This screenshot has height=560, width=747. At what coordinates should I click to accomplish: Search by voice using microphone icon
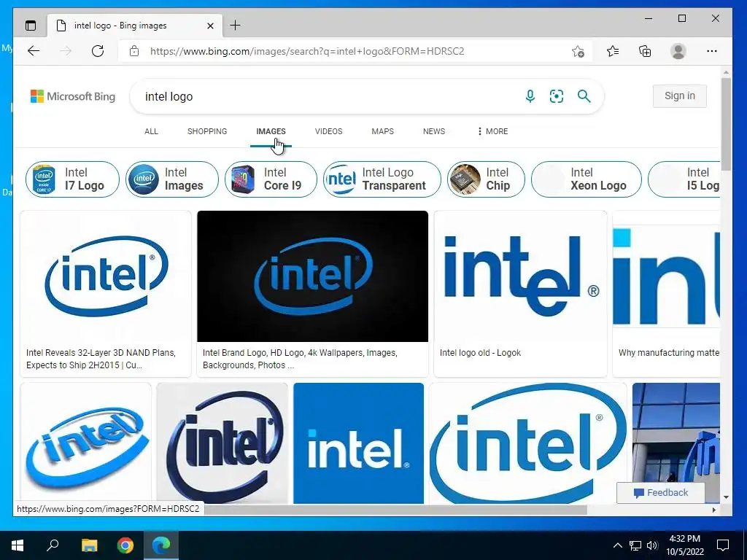click(530, 96)
